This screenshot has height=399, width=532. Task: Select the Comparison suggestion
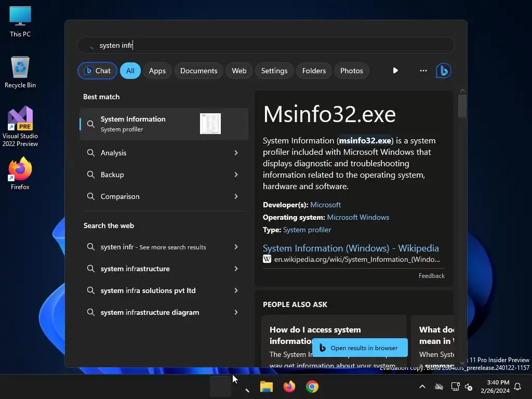pyautogui.click(x=164, y=196)
